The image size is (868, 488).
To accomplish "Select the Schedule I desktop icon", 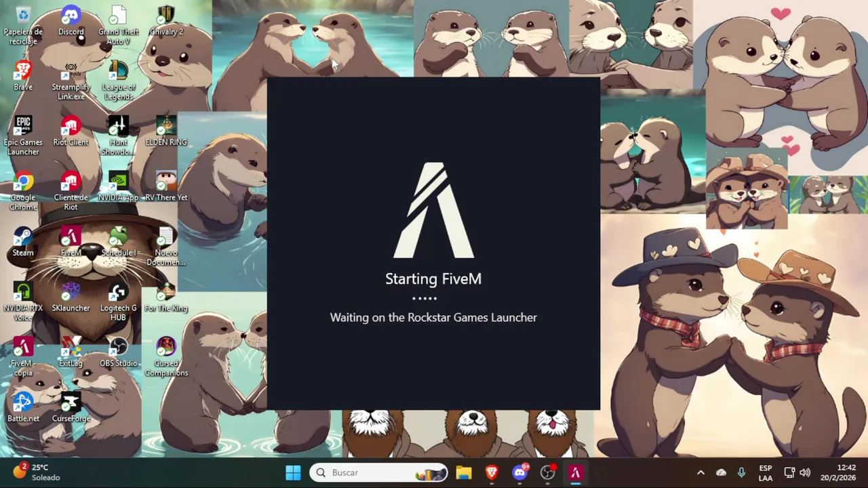I will point(118,243).
